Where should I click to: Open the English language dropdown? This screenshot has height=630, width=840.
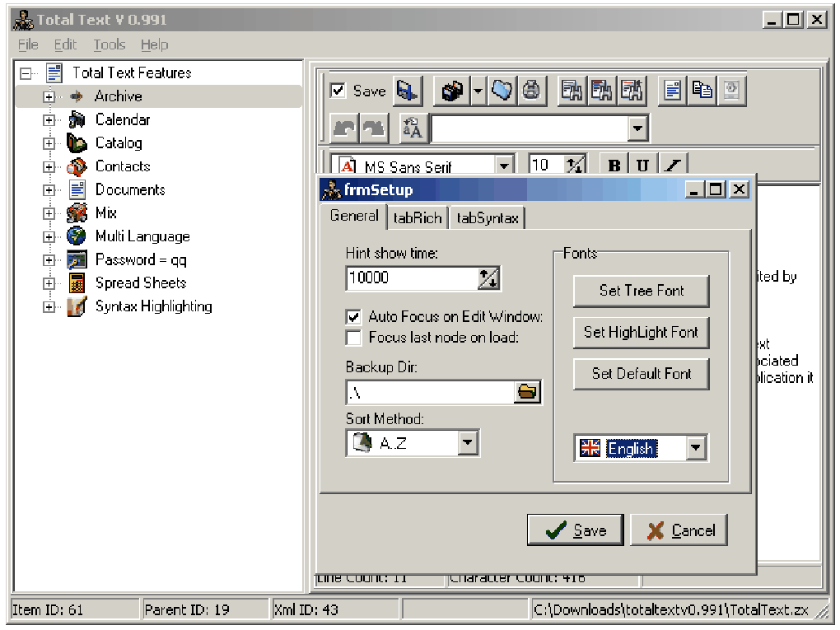[695, 447]
